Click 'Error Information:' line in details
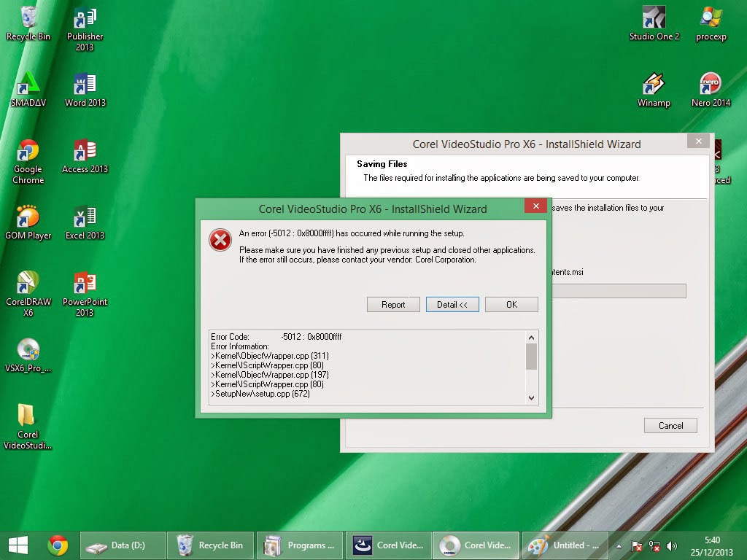 239,346
